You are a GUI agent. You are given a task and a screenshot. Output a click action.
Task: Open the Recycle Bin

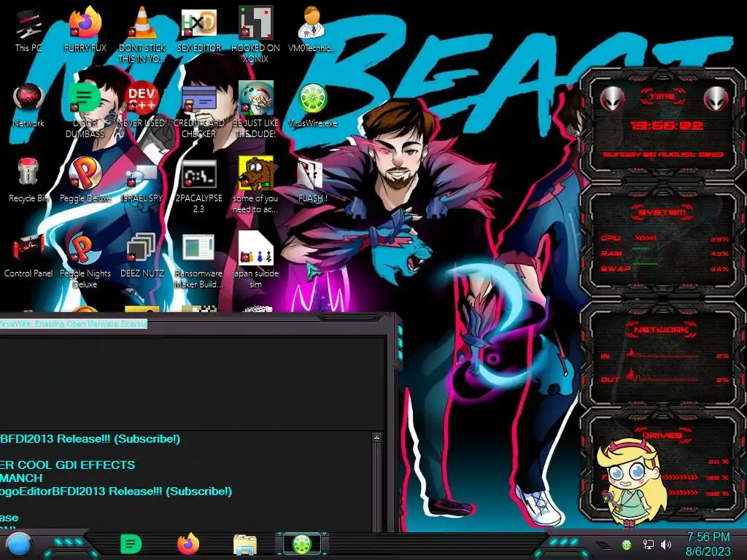[28, 180]
